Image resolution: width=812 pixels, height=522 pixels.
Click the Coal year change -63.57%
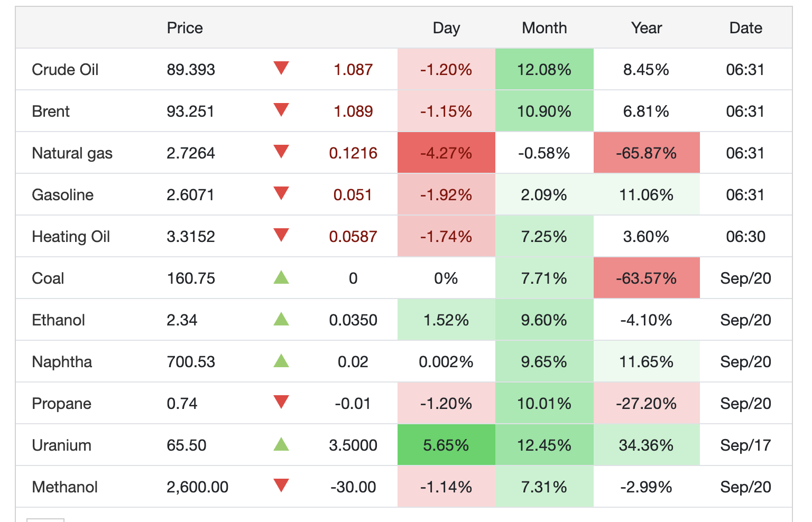647,278
